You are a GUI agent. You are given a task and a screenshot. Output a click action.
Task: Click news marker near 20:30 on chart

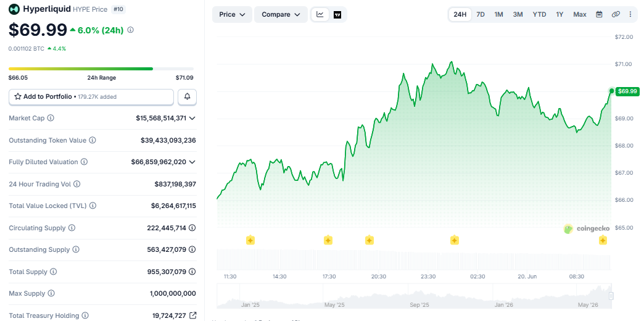(x=369, y=240)
